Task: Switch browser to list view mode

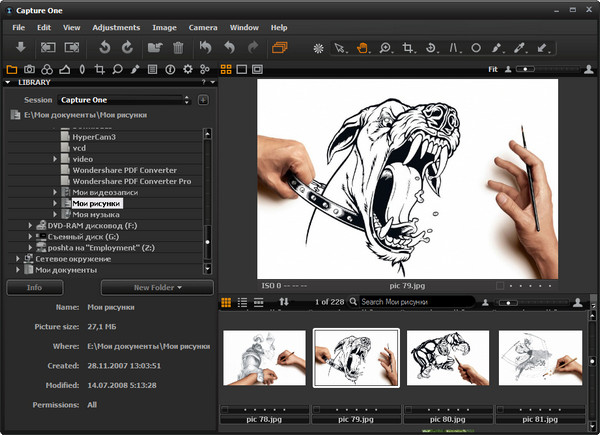Action: pos(243,301)
